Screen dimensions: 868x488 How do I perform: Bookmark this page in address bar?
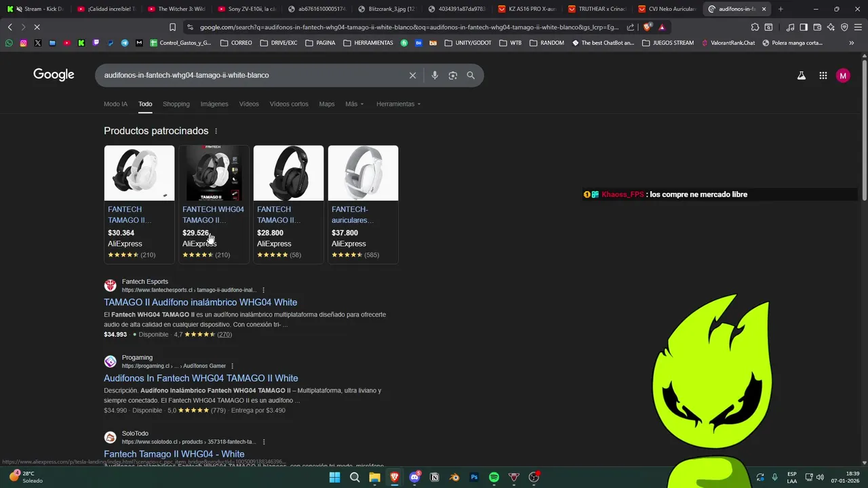point(172,27)
